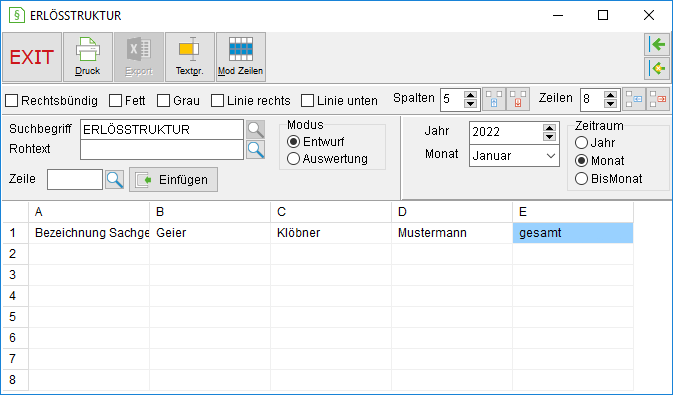Increase the Zeilen value with the up arrow

pyautogui.click(x=610, y=95)
